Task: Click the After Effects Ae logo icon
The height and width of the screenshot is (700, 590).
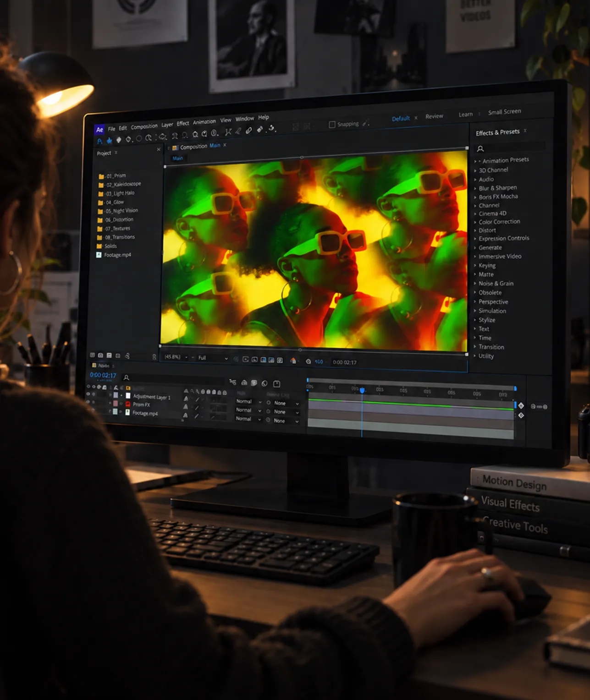Action: coord(99,130)
